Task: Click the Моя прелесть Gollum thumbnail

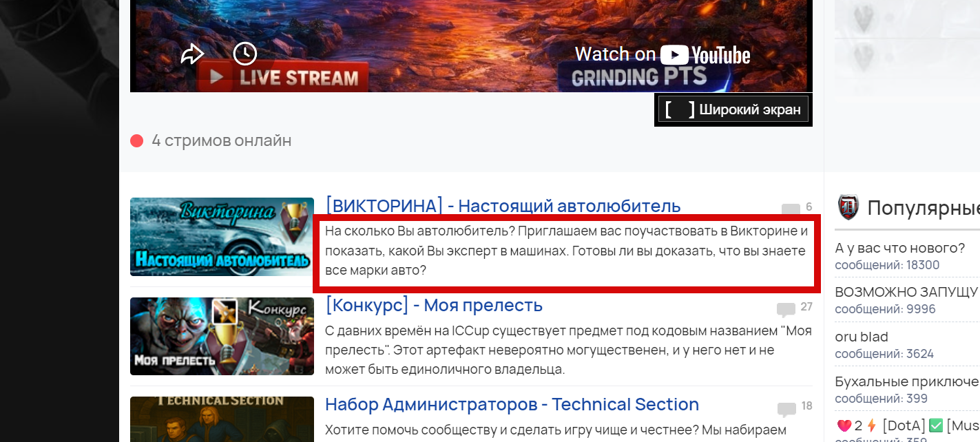Action: pos(222,336)
